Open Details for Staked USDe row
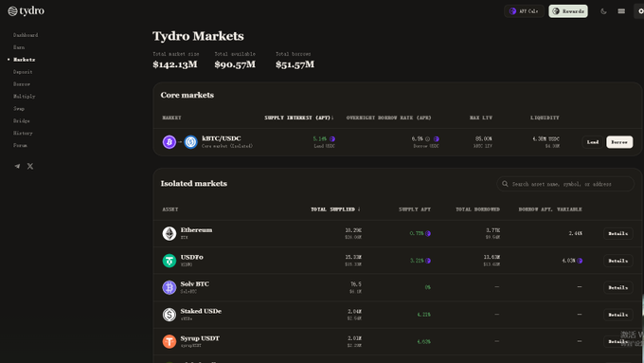Viewport: 644px width, 363px height. [618, 315]
